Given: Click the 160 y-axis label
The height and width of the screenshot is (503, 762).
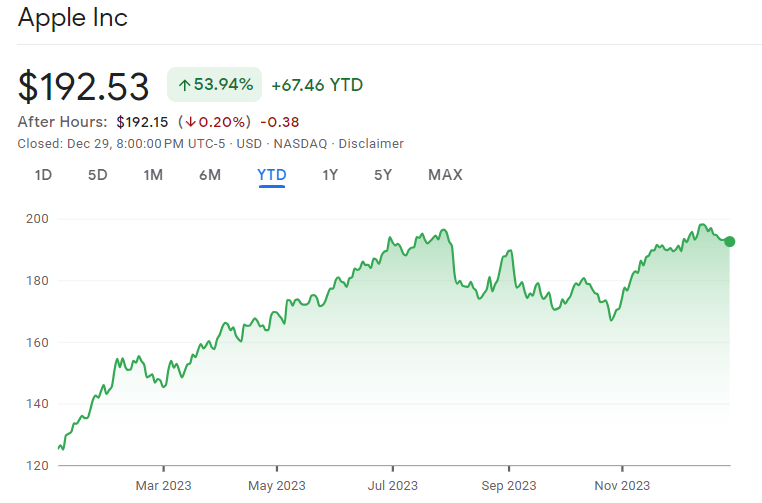Looking at the screenshot, I should pos(37,343).
